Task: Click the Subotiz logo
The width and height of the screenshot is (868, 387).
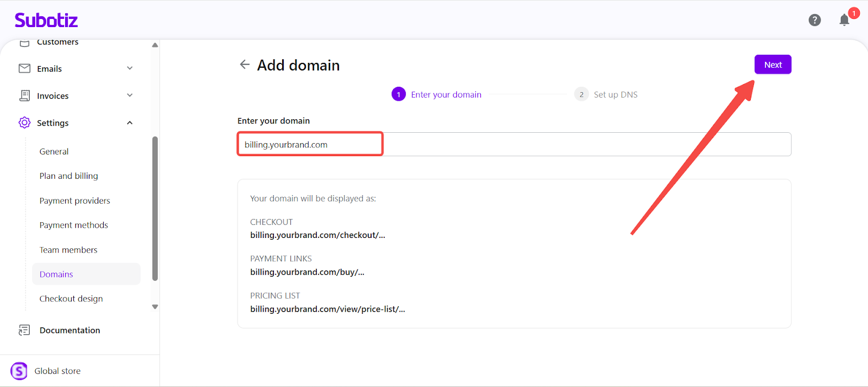Action: click(x=46, y=21)
